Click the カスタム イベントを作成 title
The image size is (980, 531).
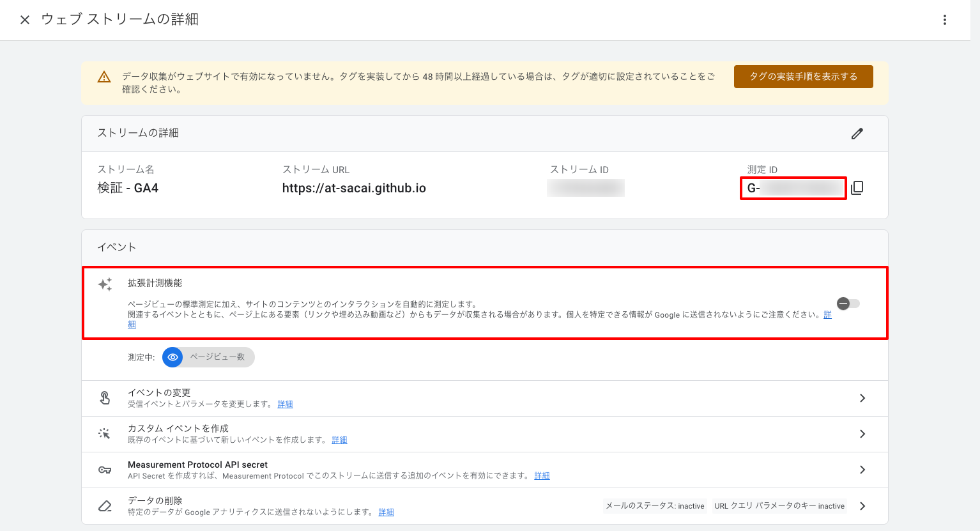coord(178,429)
